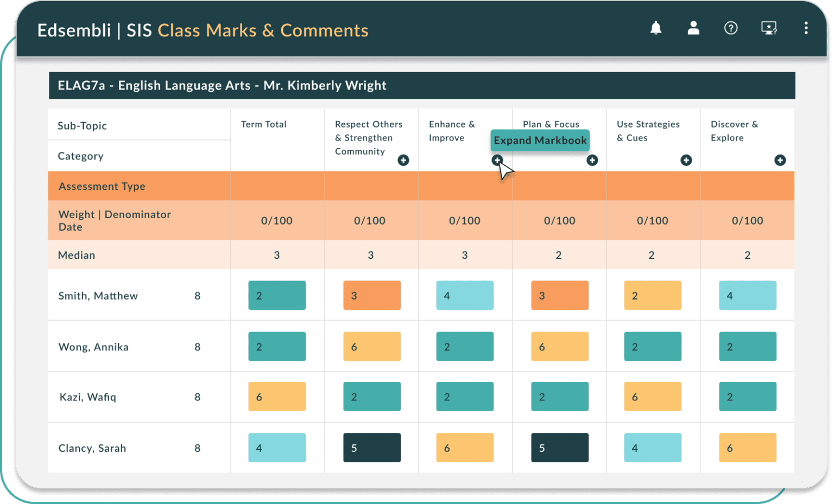Click Sarah Clancy's dark mark of 5

pos(371,448)
